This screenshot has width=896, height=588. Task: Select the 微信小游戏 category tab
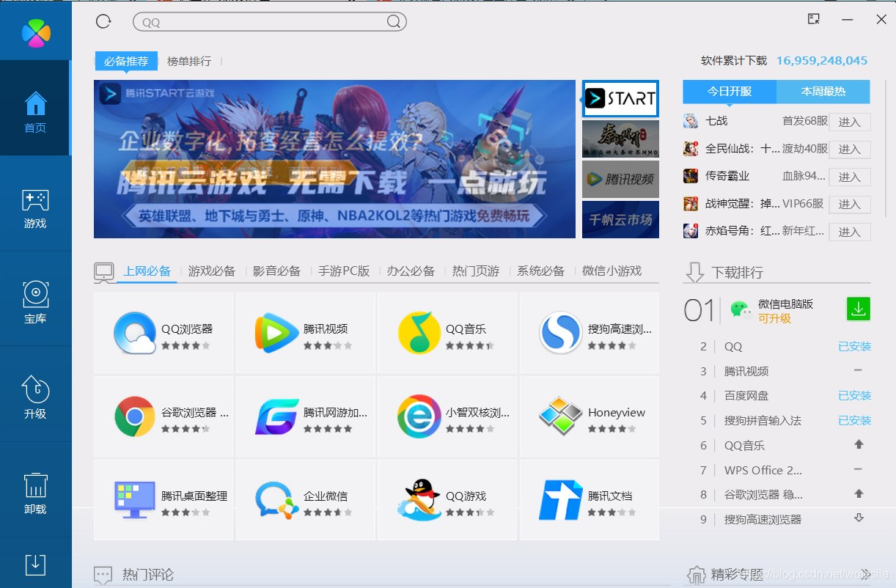pos(612,271)
